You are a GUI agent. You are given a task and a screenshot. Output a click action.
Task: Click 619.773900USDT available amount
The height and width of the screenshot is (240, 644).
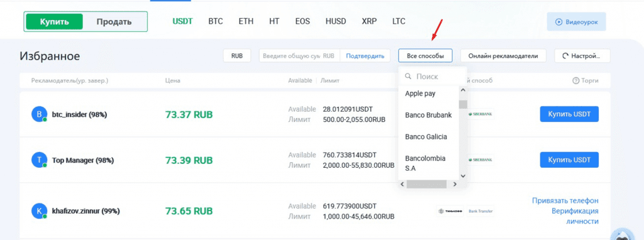pos(350,206)
